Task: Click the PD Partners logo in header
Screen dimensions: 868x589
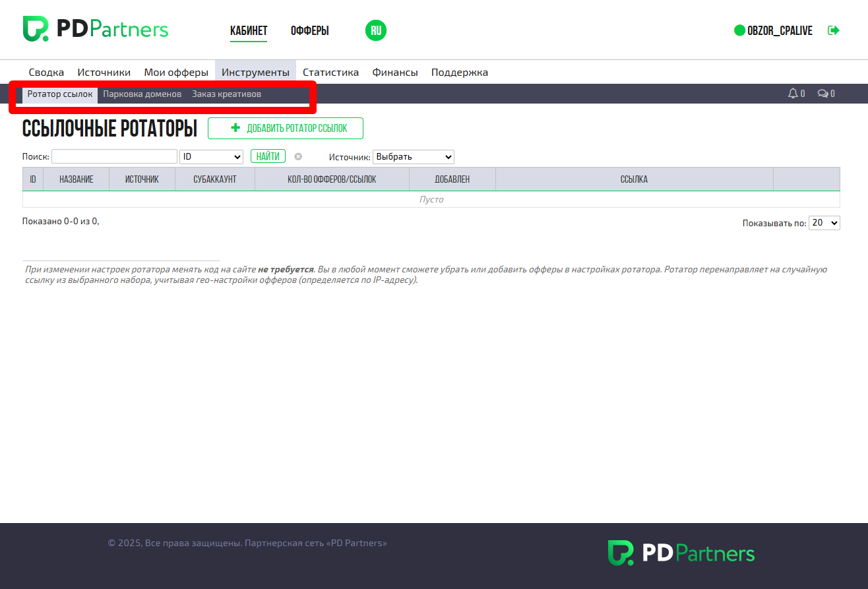Action: pyautogui.click(x=96, y=29)
